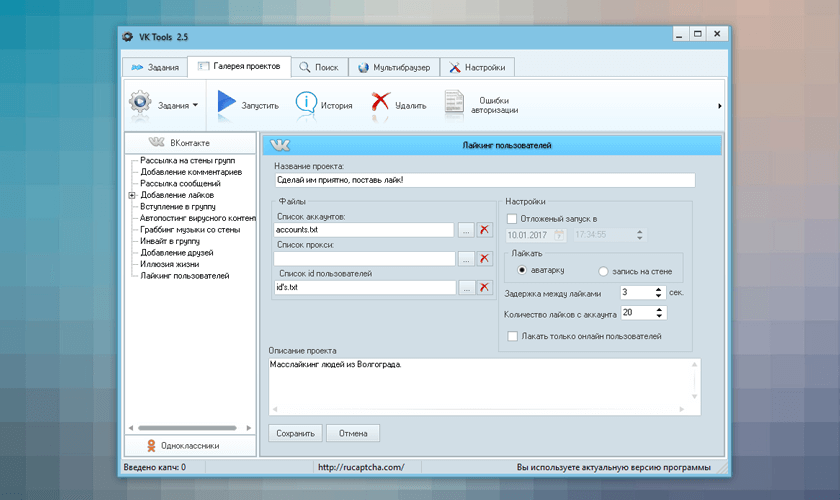This screenshot has width=840, height=500.
Task: Open the date picker calendar for 10.01.2017
Action: tap(559, 235)
